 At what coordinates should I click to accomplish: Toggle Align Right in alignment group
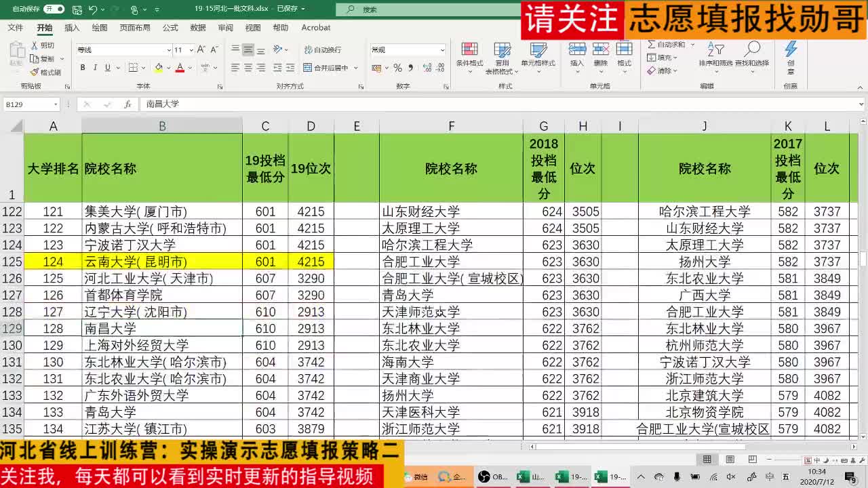pyautogui.click(x=261, y=68)
